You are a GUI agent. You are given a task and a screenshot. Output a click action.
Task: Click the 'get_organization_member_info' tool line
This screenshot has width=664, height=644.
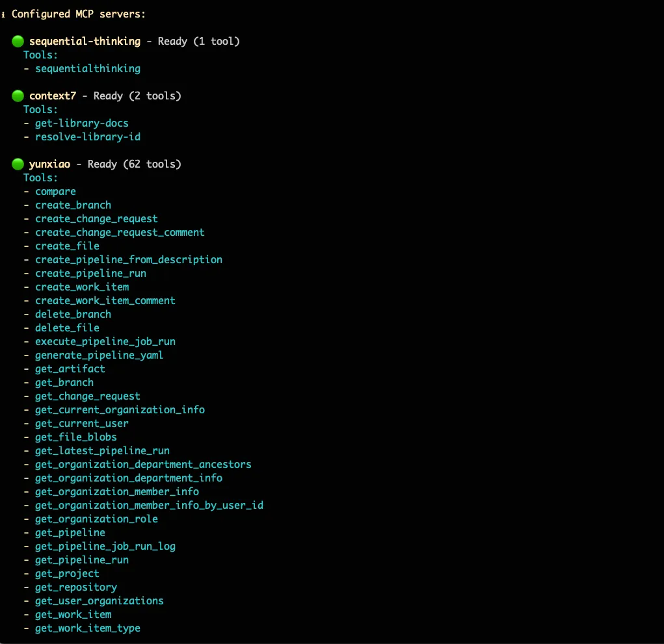click(x=117, y=492)
